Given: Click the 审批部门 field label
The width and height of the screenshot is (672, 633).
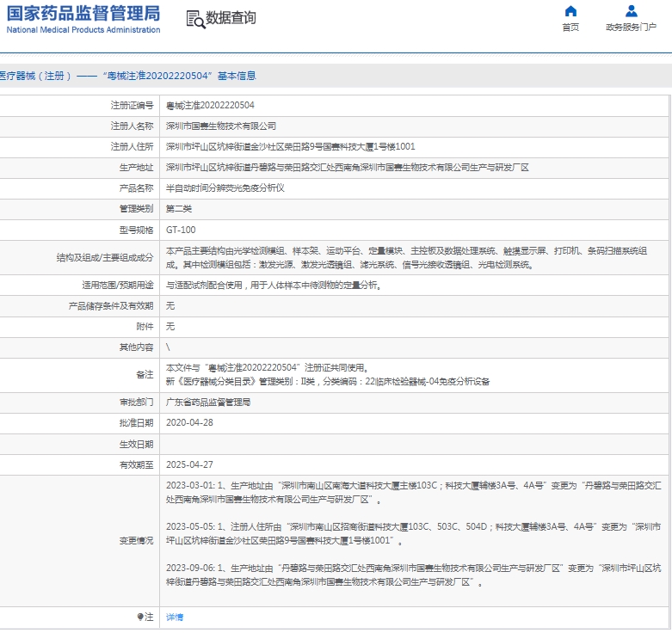Looking at the screenshot, I should 136,403.
